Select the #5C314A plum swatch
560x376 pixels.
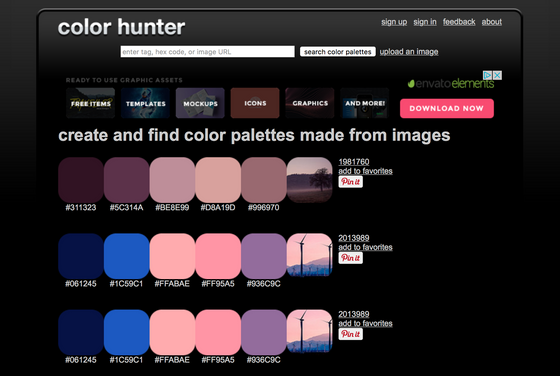[126, 180]
